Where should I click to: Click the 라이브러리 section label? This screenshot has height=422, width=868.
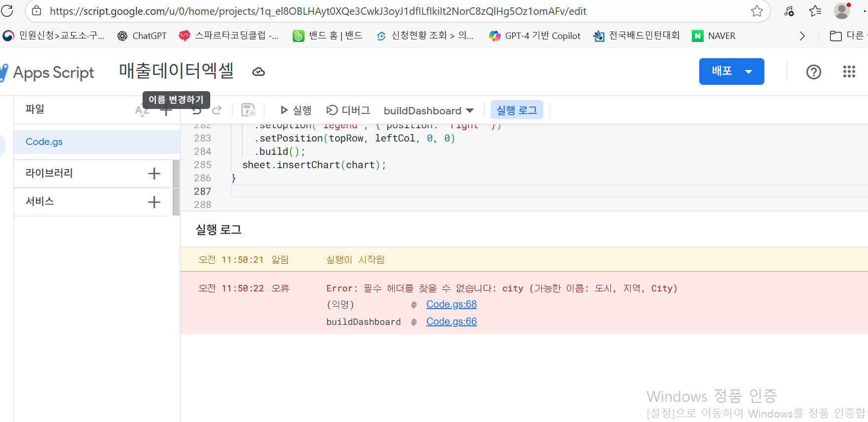click(x=49, y=173)
